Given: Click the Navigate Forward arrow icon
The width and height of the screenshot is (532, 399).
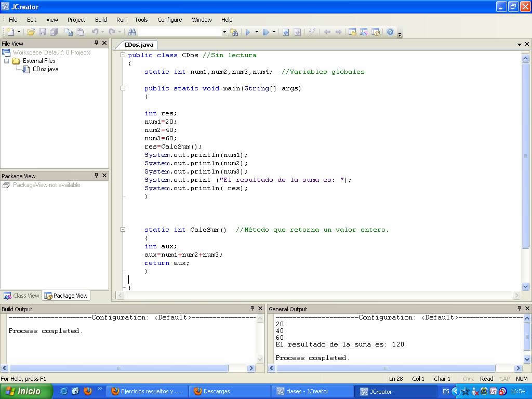Looking at the screenshot, I should point(338,32).
